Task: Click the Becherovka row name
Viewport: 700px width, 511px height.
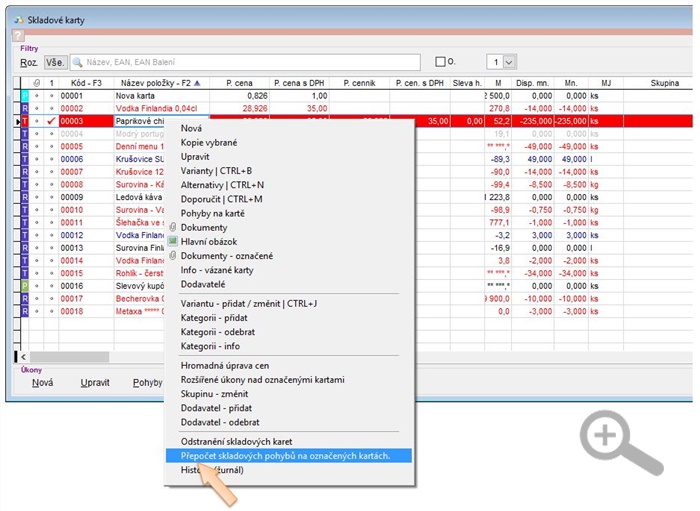Action: click(x=140, y=299)
